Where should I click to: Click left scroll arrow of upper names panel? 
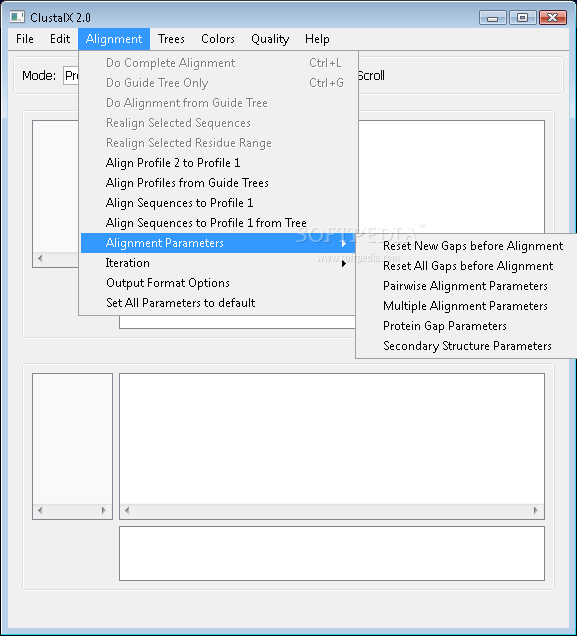(x=40, y=258)
